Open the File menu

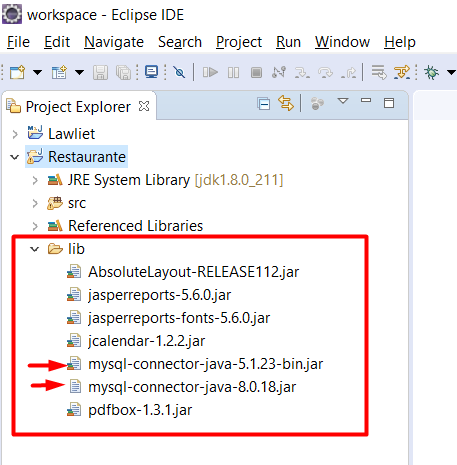[x=18, y=42]
